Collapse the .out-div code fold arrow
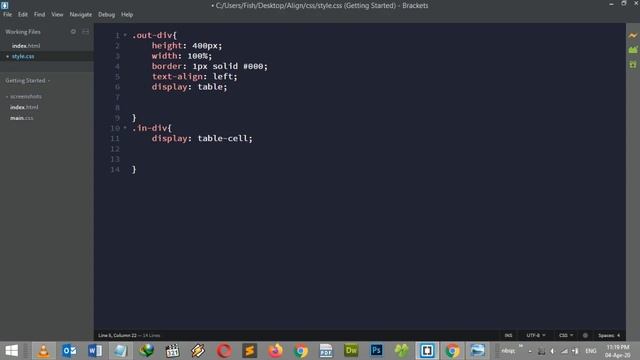The image size is (640, 360). coord(125,35)
